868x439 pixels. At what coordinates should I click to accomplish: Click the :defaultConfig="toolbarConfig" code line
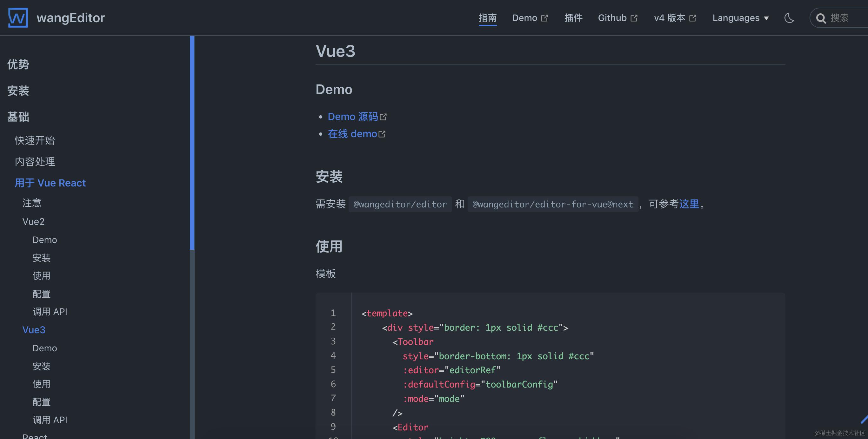pyautogui.click(x=480, y=384)
